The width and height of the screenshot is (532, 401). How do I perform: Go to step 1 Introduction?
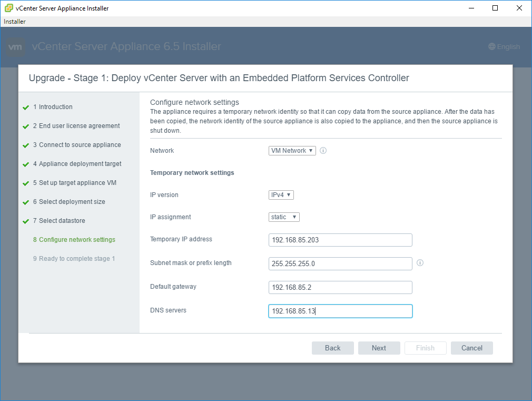coord(53,106)
